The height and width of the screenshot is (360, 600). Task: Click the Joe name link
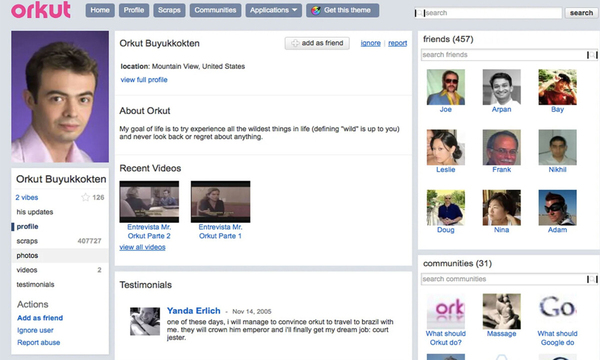[445, 109]
